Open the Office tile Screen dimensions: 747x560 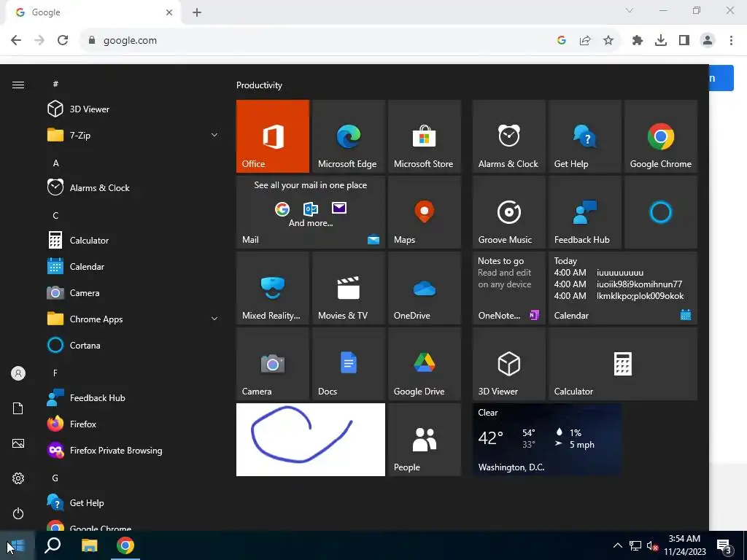[273, 136]
